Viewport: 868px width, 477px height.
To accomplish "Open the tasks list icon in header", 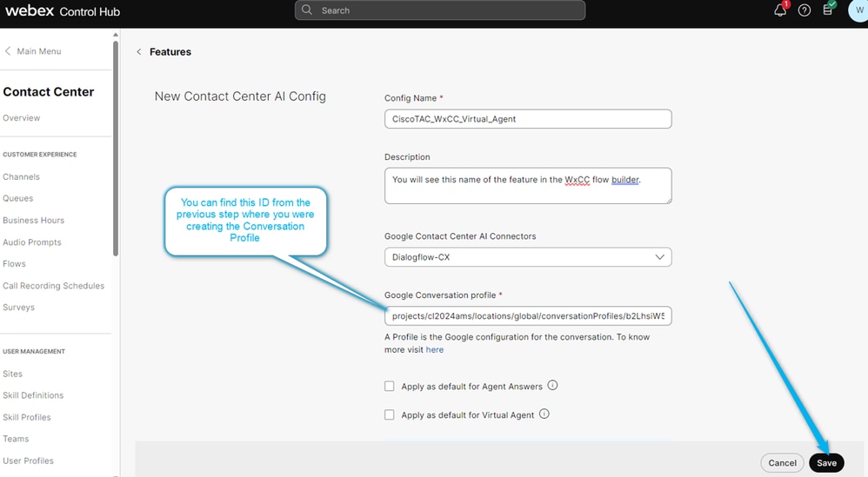I will [828, 10].
